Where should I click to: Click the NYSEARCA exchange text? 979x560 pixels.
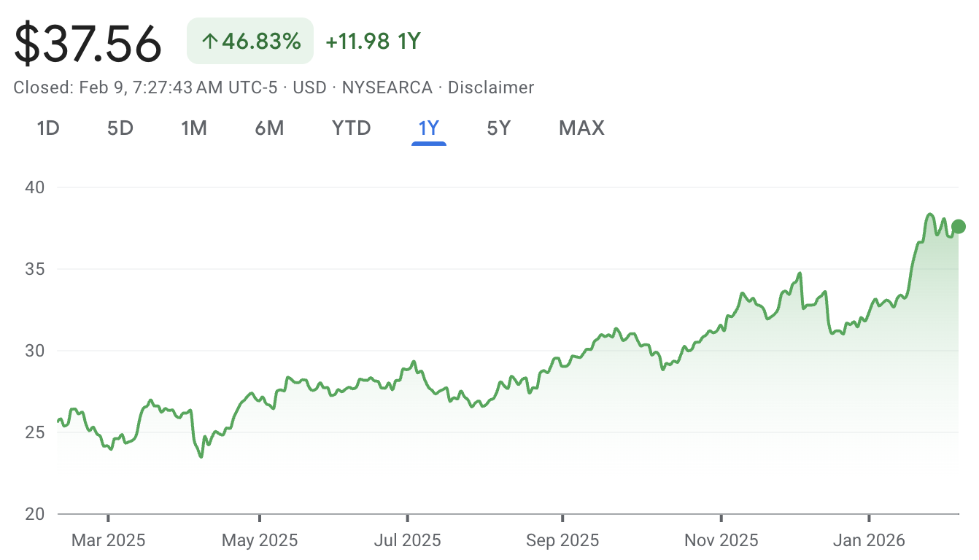[387, 87]
